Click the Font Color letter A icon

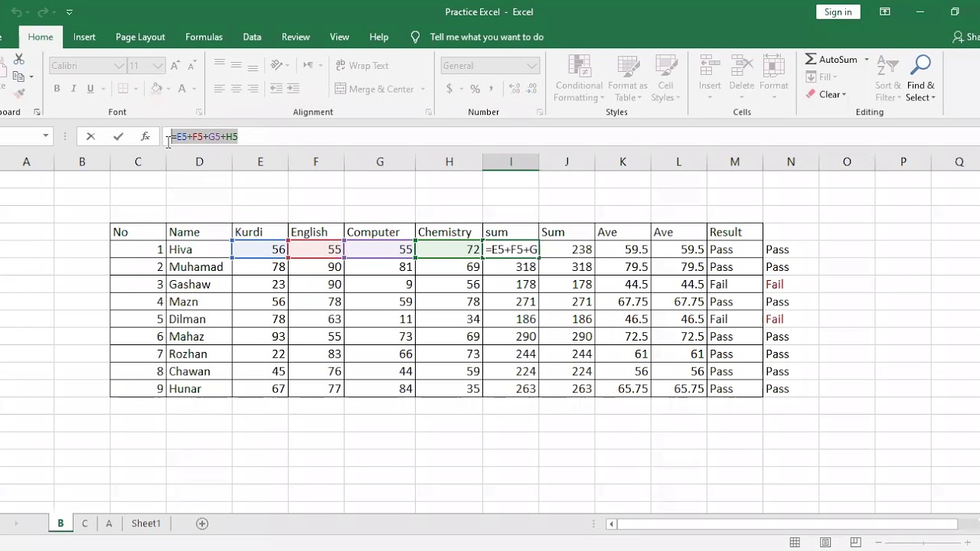click(182, 89)
